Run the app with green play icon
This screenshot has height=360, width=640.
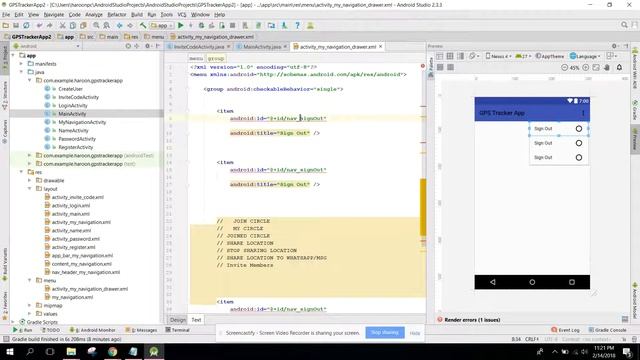180,25
